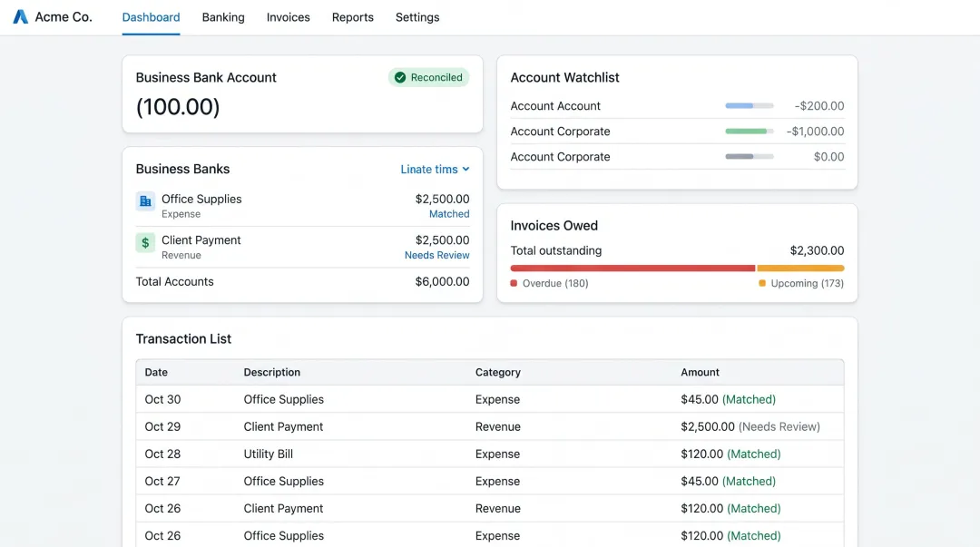This screenshot has height=547, width=980.
Task: Select the Oct 28 date cell
Action: click(162, 454)
